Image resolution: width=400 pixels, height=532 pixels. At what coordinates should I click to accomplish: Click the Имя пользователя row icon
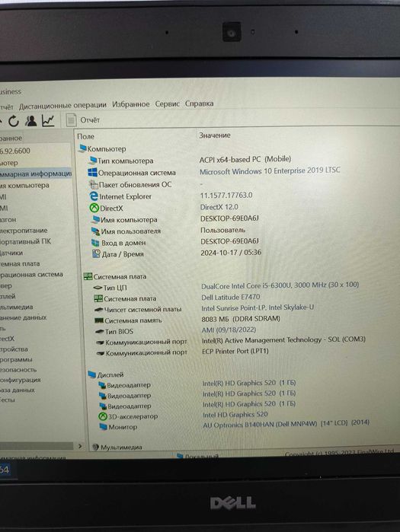pos(96,231)
